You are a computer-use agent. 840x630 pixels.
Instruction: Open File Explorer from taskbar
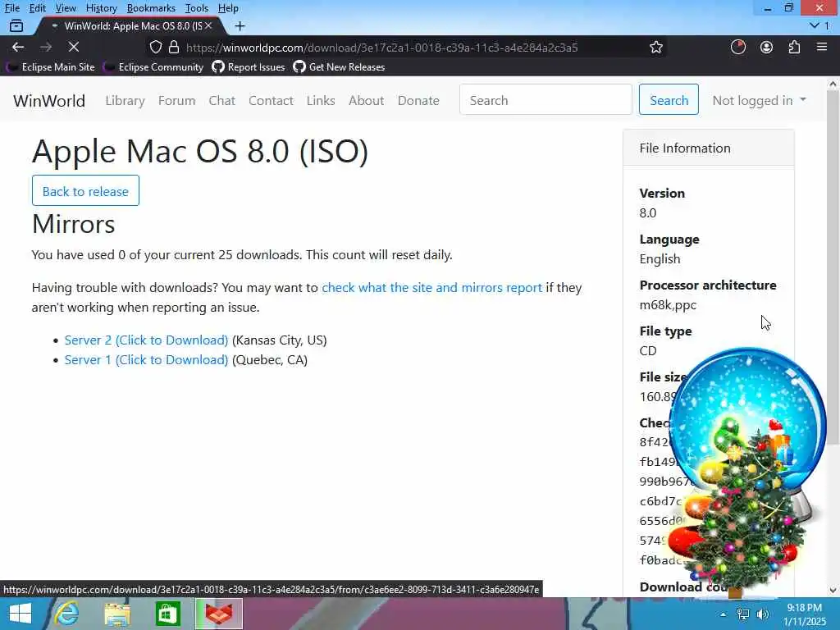tap(117, 614)
